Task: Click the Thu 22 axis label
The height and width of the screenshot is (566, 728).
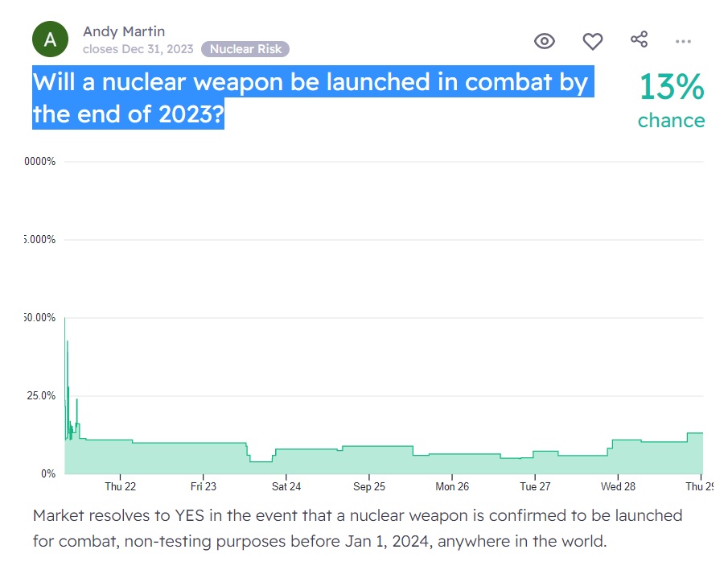Action: (120, 486)
